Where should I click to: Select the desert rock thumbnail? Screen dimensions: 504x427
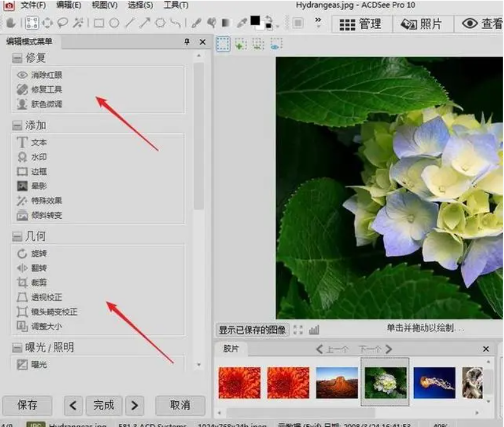coord(337,383)
